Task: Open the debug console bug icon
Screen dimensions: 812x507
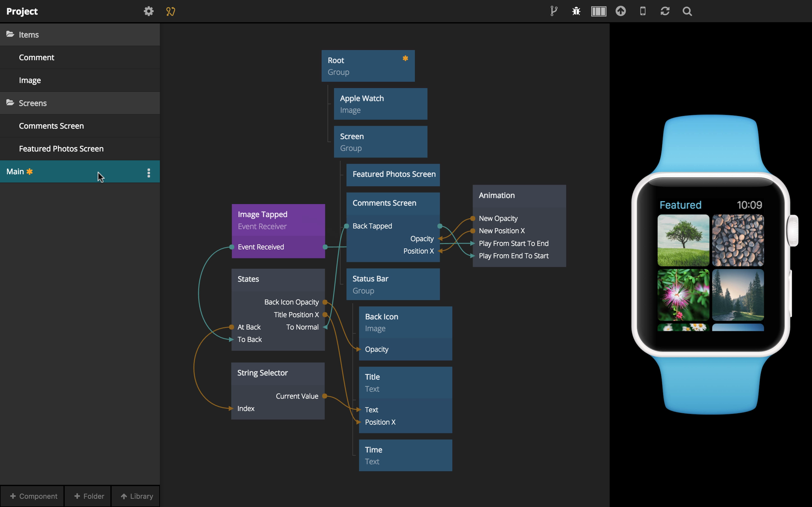Action: tap(576, 11)
